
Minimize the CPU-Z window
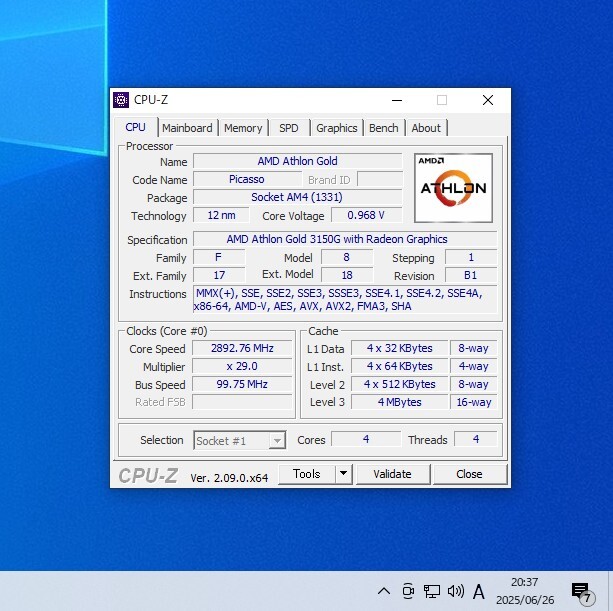pyautogui.click(x=397, y=100)
